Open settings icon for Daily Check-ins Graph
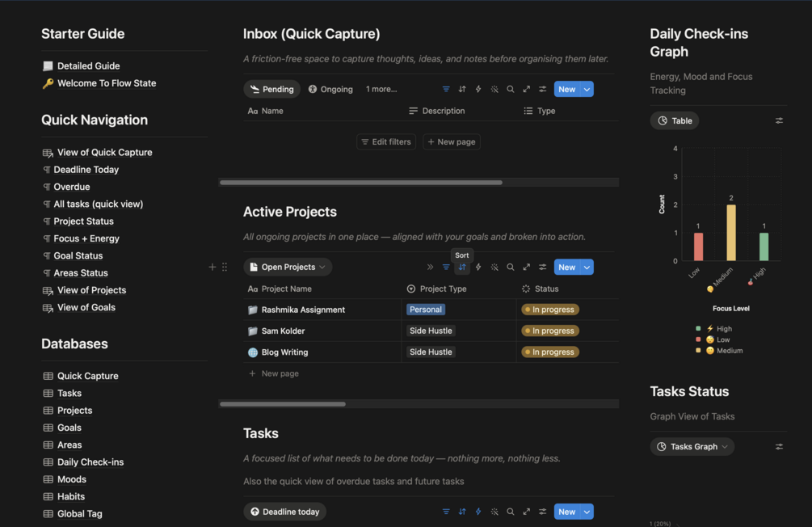The height and width of the screenshot is (527, 812). (x=779, y=120)
